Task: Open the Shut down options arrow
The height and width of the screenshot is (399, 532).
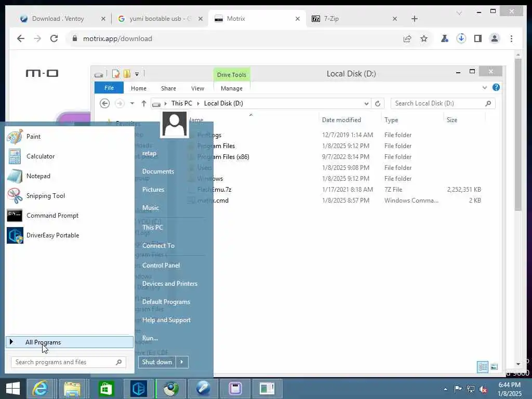Action: click(182, 362)
